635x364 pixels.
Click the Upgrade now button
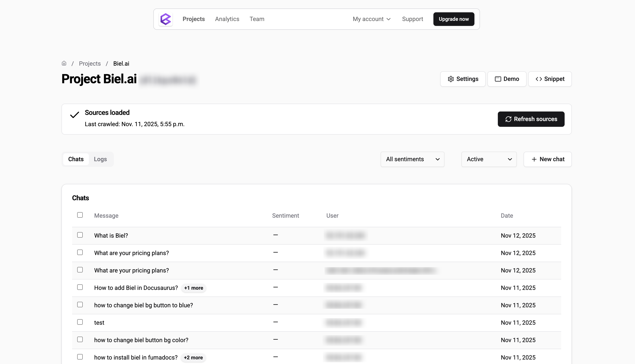point(454,19)
